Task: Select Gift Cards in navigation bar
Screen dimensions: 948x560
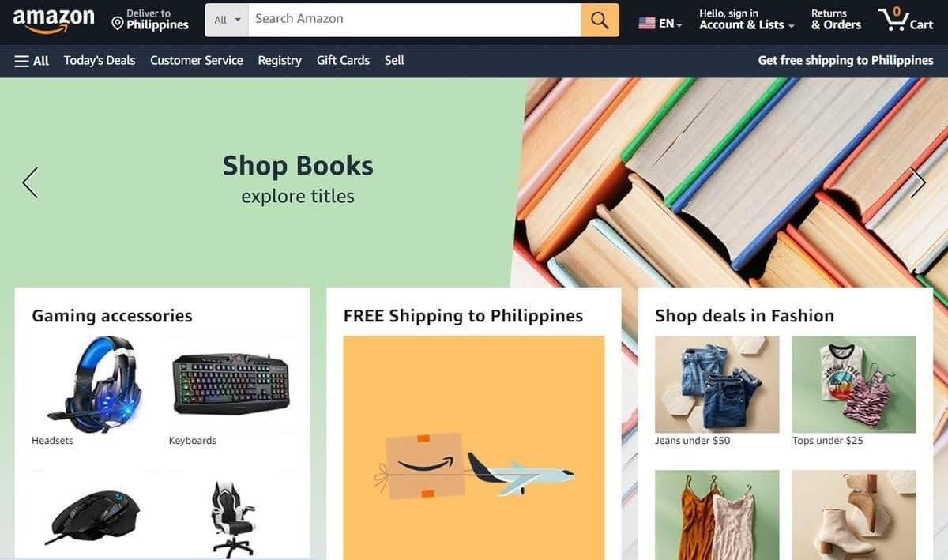Action: click(x=343, y=61)
